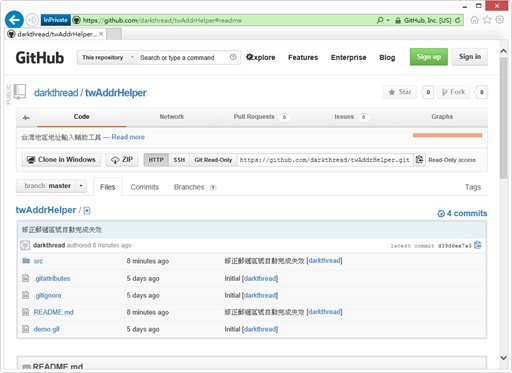
Task: Click Enterprise in GitHub navigation
Action: (x=348, y=57)
